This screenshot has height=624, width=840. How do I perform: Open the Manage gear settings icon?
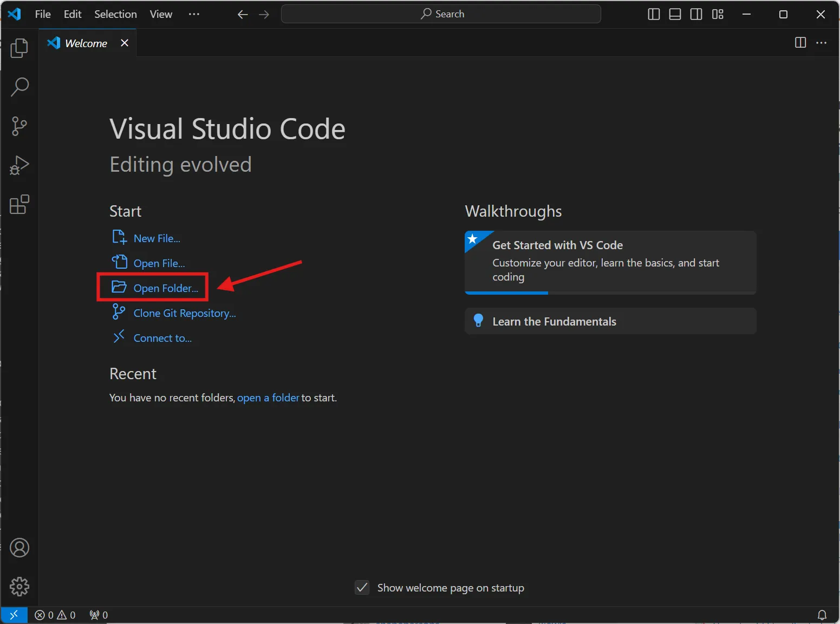coord(19,587)
